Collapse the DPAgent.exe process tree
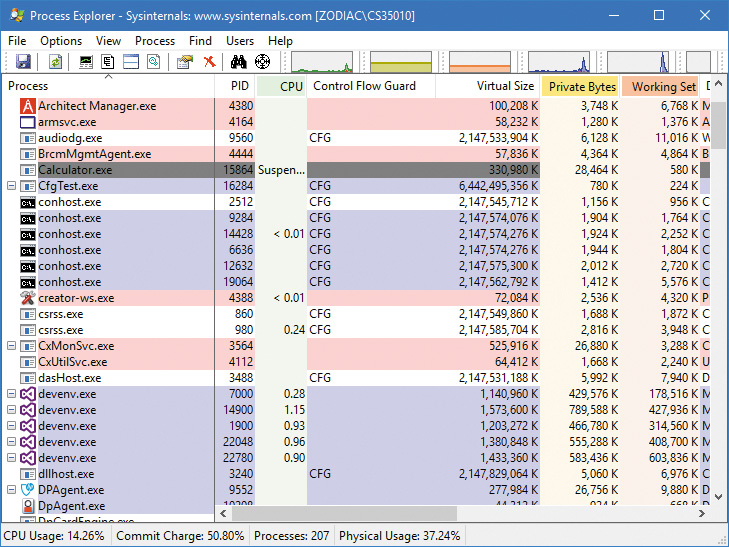Viewport: 729px width, 547px height. click(x=11, y=490)
